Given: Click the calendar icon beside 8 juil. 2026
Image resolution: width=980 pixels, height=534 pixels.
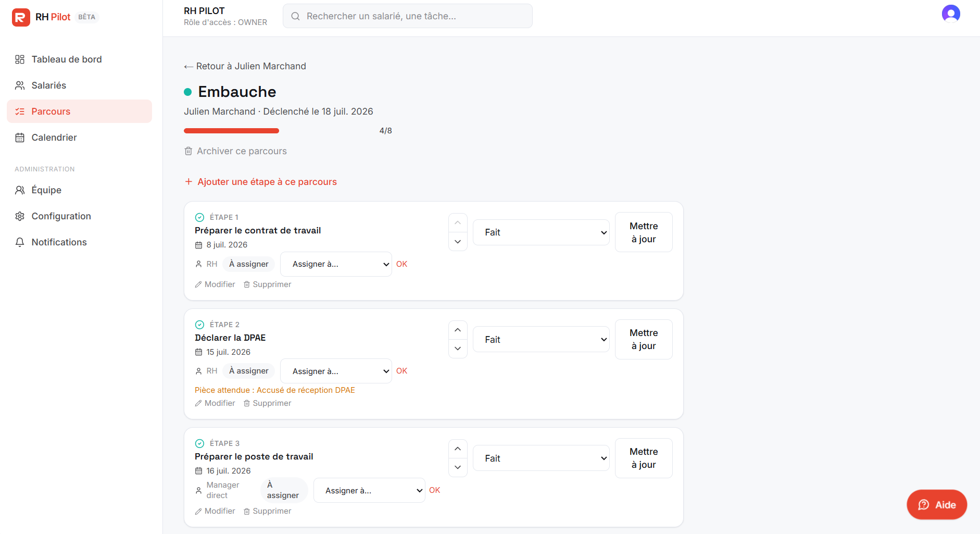Looking at the screenshot, I should pyautogui.click(x=198, y=245).
